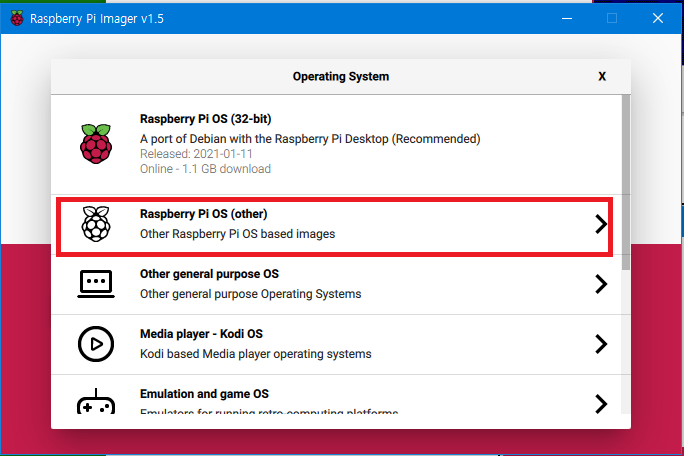Image resolution: width=684 pixels, height=456 pixels.
Task: Click 'Online - 1.1 GB download' text
Action: pyautogui.click(x=205, y=169)
